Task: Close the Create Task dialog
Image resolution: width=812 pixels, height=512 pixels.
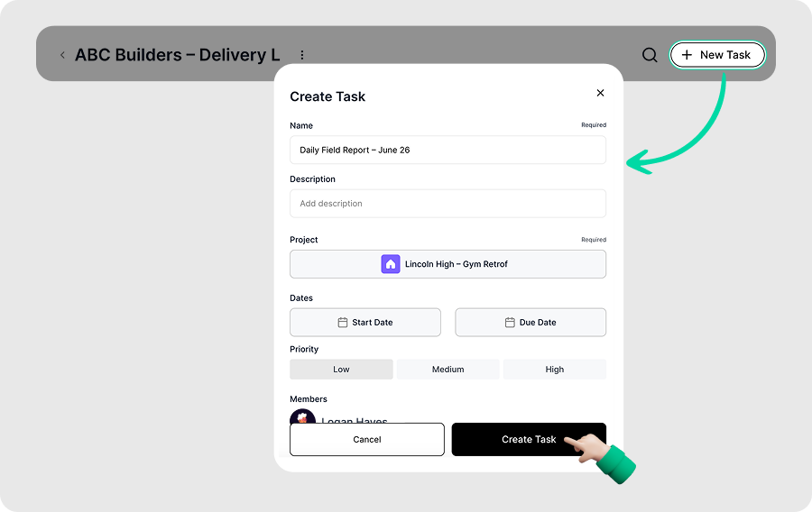Action: click(600, 93)
